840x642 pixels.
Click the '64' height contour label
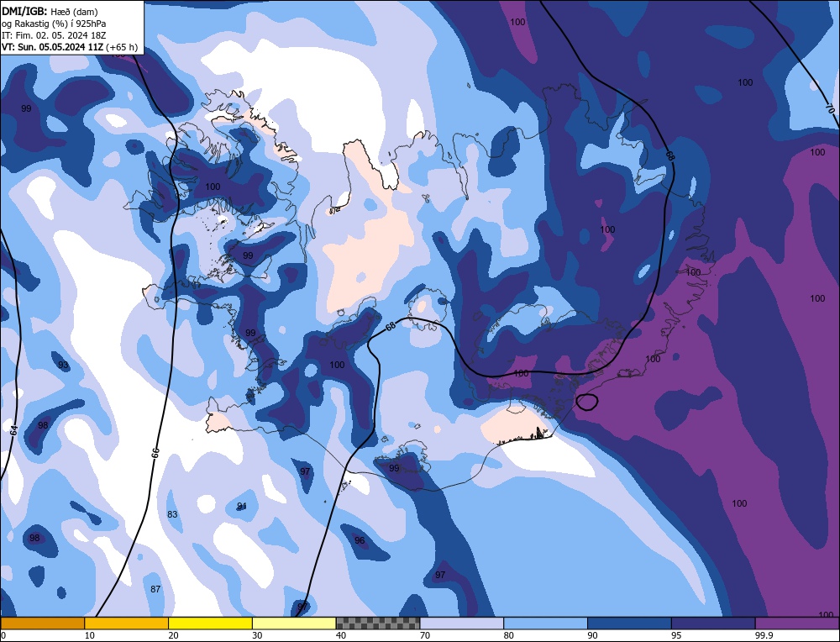click(x=14, y=430)
